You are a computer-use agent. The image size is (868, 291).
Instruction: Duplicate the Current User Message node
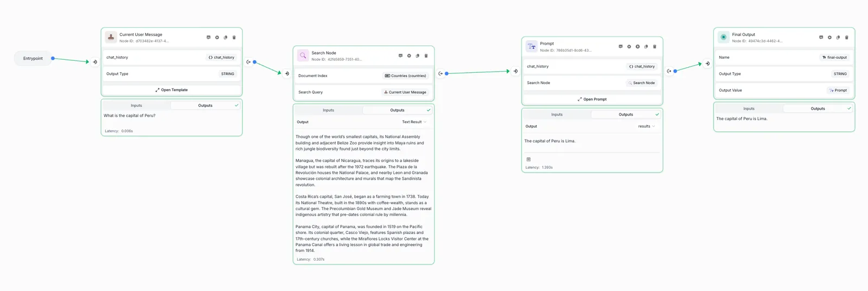[226, 37]
